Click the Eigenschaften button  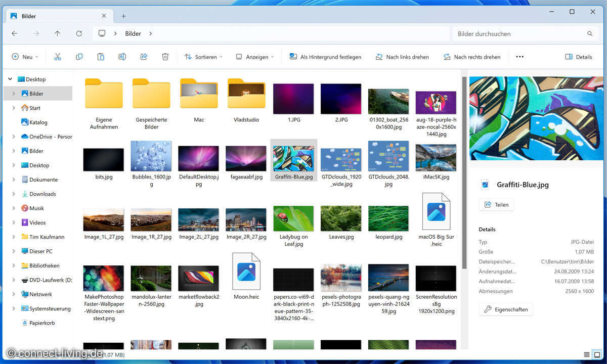pyautogui.click(x=506, y=309)
